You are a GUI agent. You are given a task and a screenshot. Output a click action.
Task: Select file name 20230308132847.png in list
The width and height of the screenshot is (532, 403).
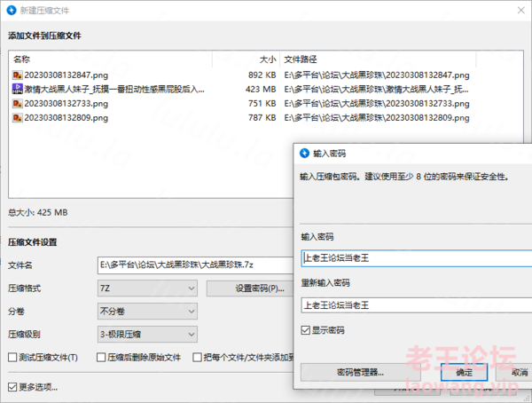(x=66, y=75)
